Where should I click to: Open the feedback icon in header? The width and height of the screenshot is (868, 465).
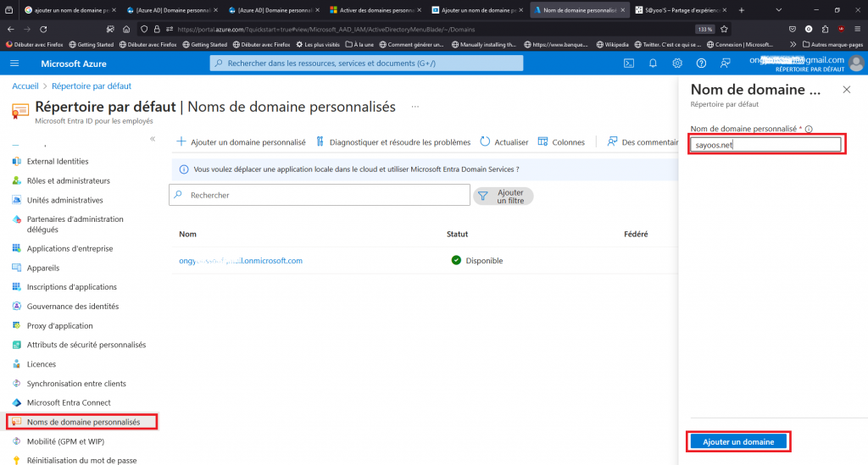(x=725, y=64)
